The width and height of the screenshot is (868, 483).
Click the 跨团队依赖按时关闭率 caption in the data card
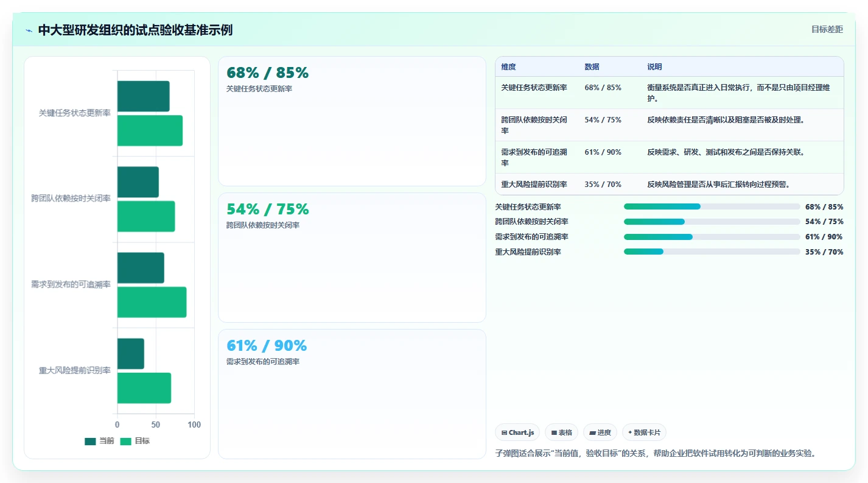[263, 225]
